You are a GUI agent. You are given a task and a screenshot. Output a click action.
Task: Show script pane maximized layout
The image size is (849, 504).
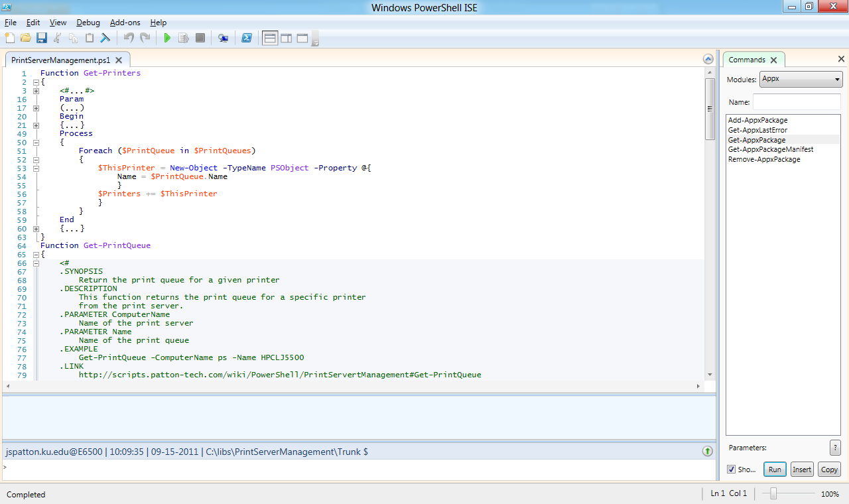(x=302, y=38)
